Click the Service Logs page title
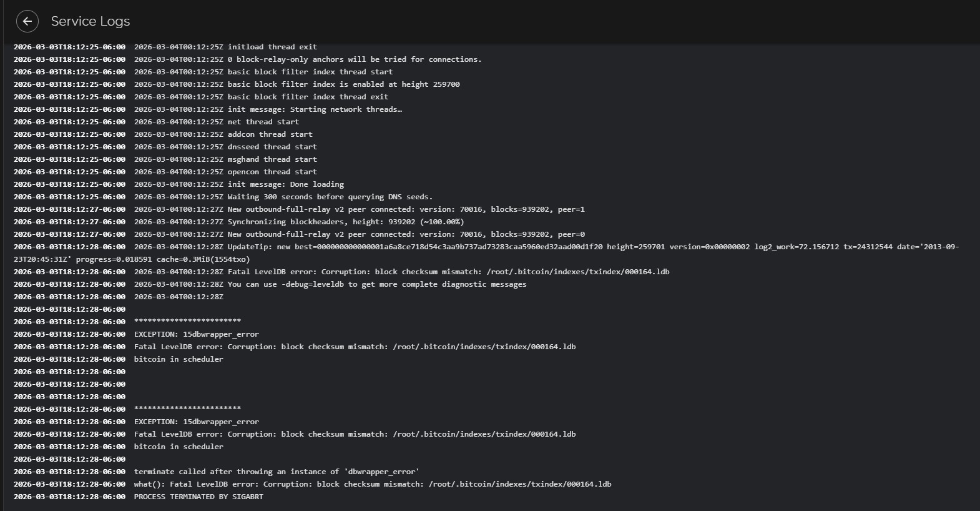The width and height of the screenshot is (980, 511). (x=91, y=21)
